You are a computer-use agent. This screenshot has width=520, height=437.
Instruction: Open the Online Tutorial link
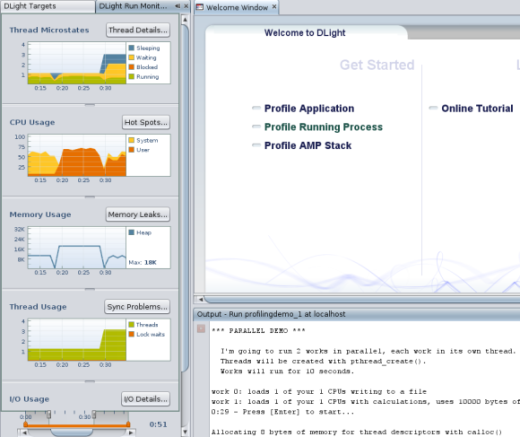tap(477, 109)
